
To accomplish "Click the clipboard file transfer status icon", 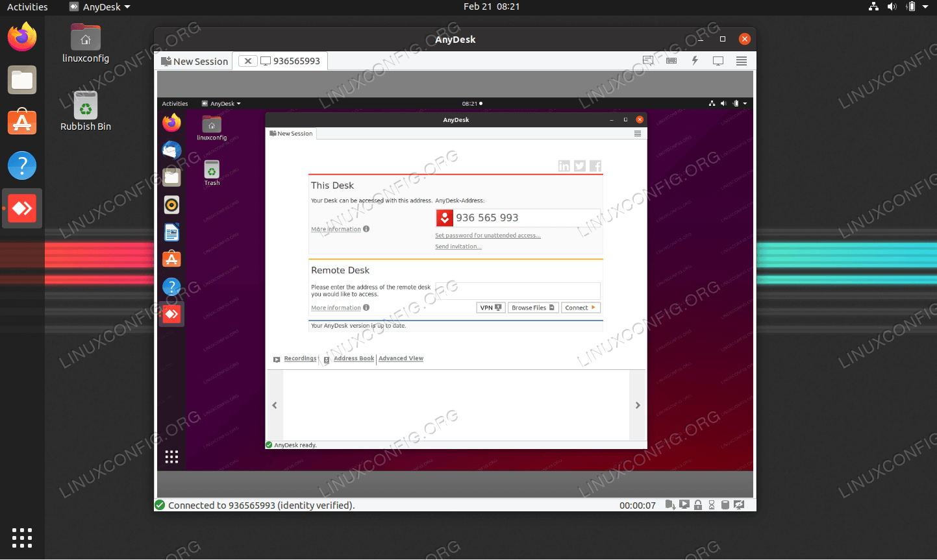I will [x=671, y=505].
